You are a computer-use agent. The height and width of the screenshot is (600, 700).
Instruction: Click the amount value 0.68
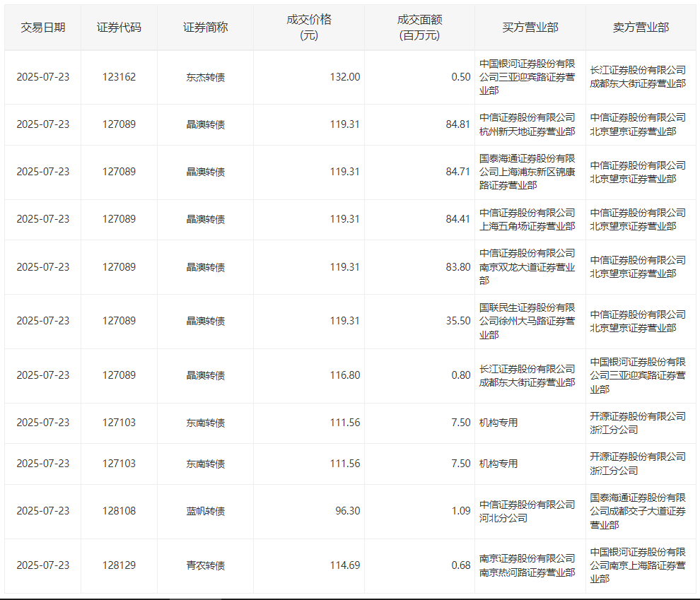pyautogui.click(x=461, y=565)
